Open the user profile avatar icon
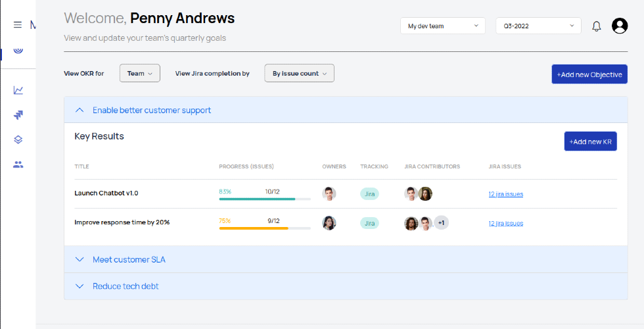Image resolution: width=644 pixels, height=329 pixels. [x=619, y=26]
